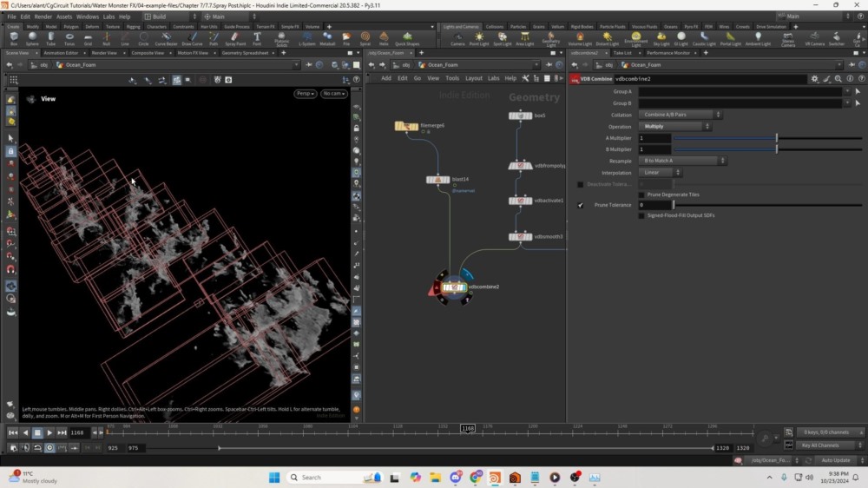Image resolution: width=868 pixels, height=488 pixels.
Task: Open the Operation Multiply dropdown
Action: pyautogui.click(x=674, y=126)
